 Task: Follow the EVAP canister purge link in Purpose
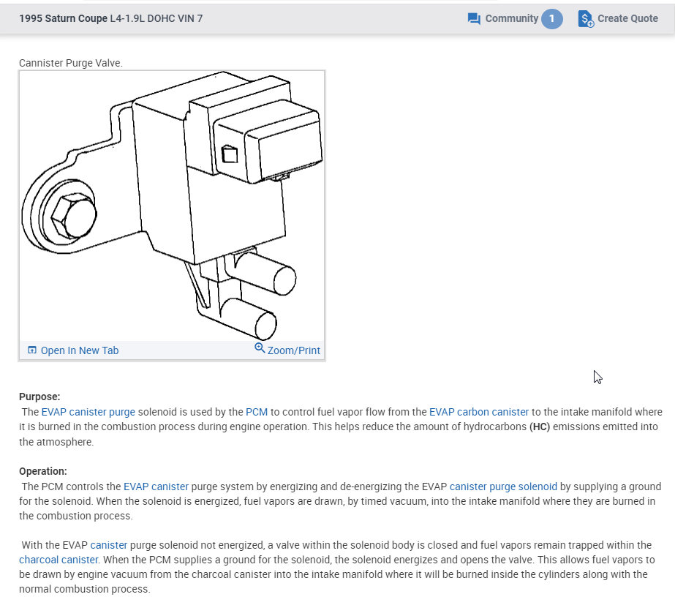(88, 412)
